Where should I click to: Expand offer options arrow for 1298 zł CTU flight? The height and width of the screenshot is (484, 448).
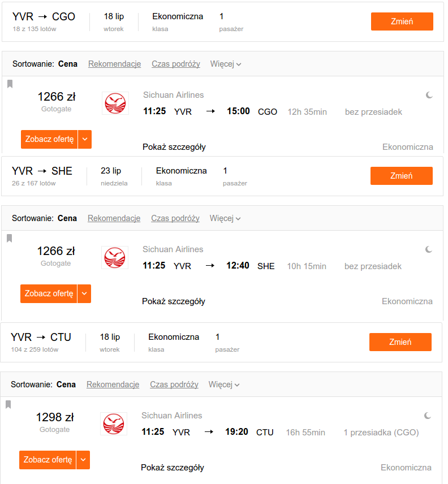[x=83, y=460]
